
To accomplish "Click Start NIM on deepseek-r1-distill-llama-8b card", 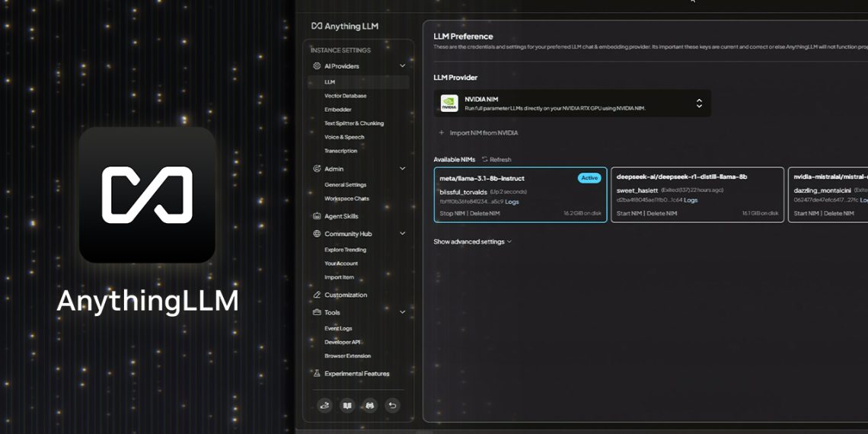I will pyautogui.click(x=630, y=213).
